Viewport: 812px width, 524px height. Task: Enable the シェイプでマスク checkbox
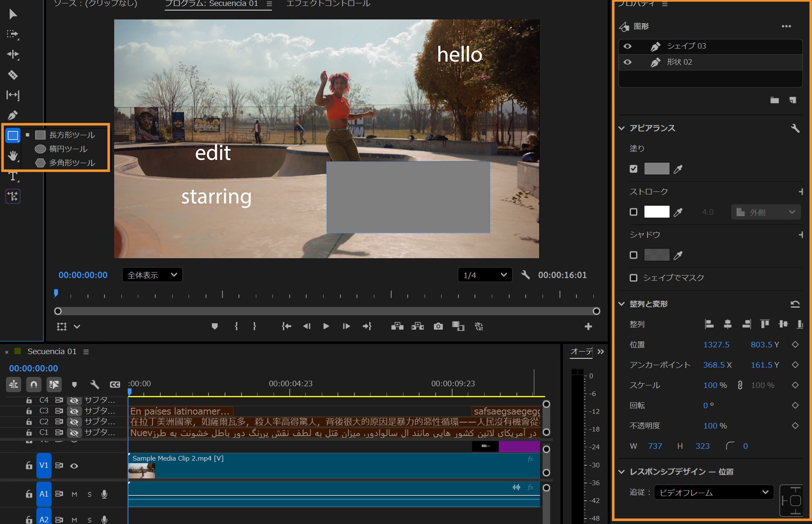point(633,278)
